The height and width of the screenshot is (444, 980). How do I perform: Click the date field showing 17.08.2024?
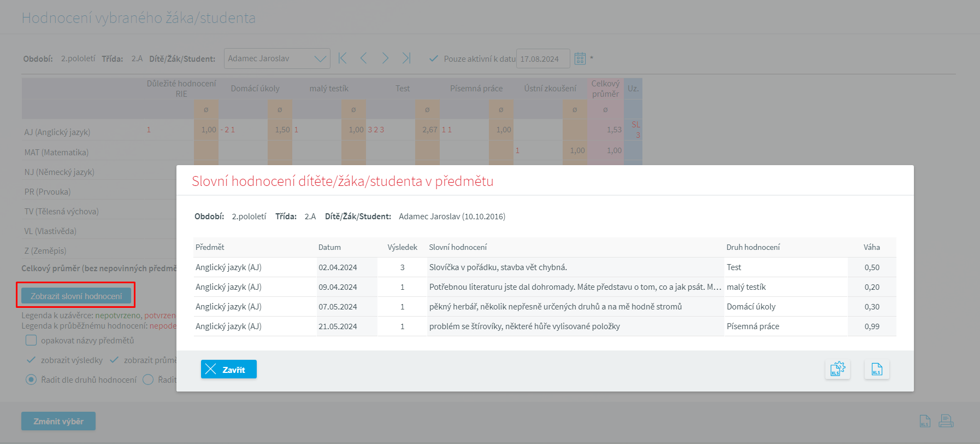(x=542, y=59)
